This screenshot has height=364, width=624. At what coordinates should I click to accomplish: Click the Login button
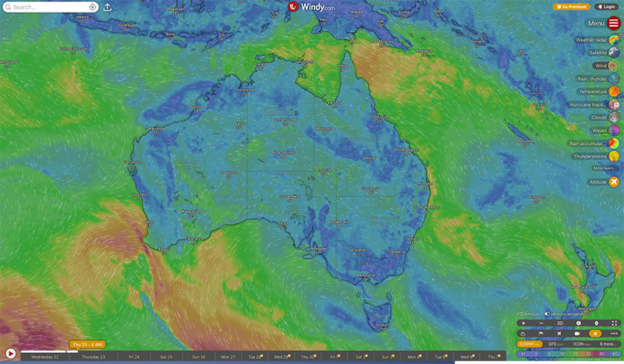607,7
